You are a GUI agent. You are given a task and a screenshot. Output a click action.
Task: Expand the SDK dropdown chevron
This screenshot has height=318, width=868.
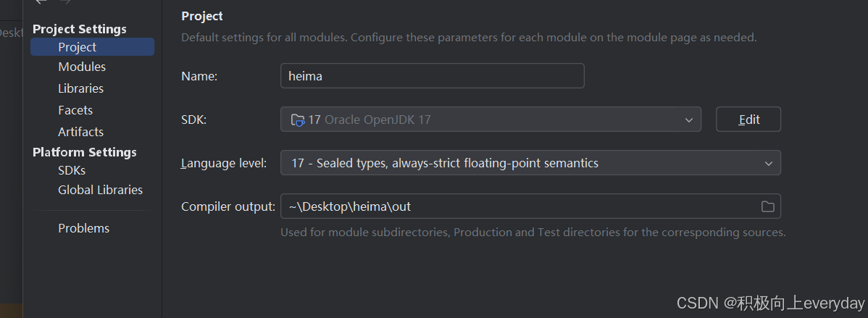coord(688,120)
